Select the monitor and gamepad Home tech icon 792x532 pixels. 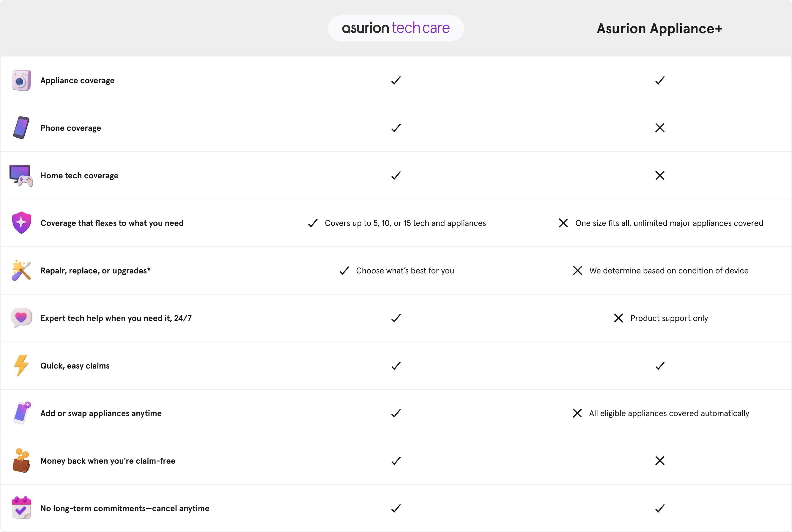(x=21, y=176)
